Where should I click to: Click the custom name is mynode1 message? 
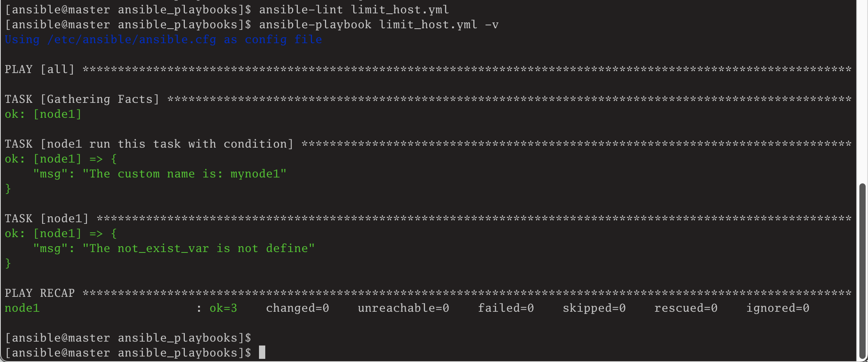pos(160,174)
